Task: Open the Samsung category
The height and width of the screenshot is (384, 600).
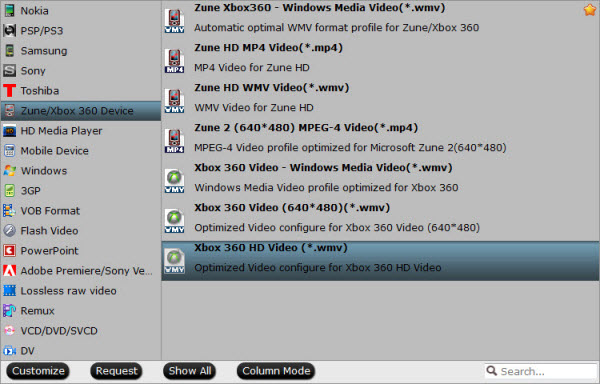Action: [81, 50]
